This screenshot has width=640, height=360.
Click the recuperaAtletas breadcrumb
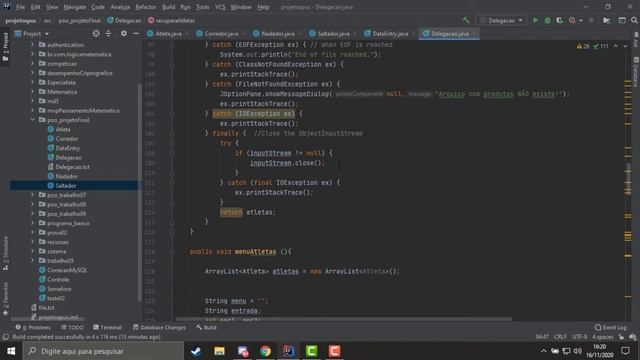tap(171, 20)
